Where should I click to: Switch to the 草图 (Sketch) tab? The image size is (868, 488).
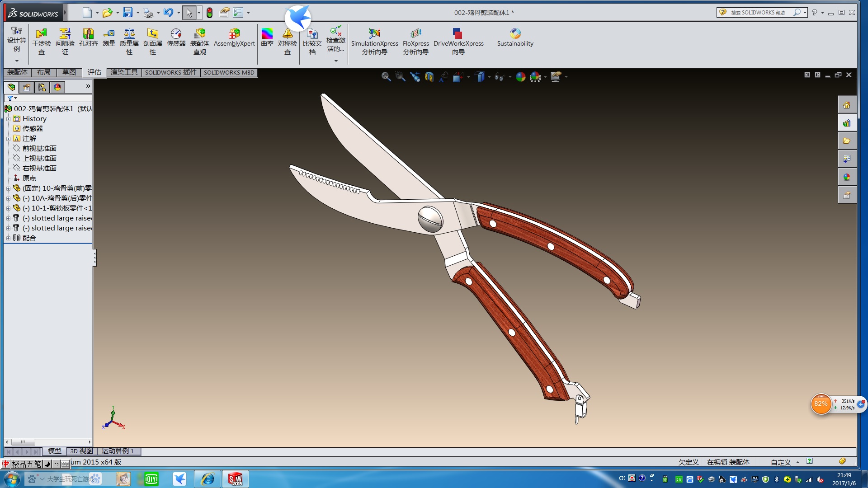[69, 72]
